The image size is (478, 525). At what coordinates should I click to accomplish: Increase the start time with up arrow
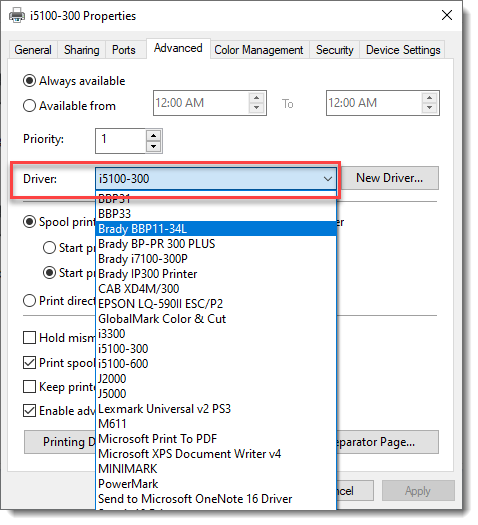256,98
